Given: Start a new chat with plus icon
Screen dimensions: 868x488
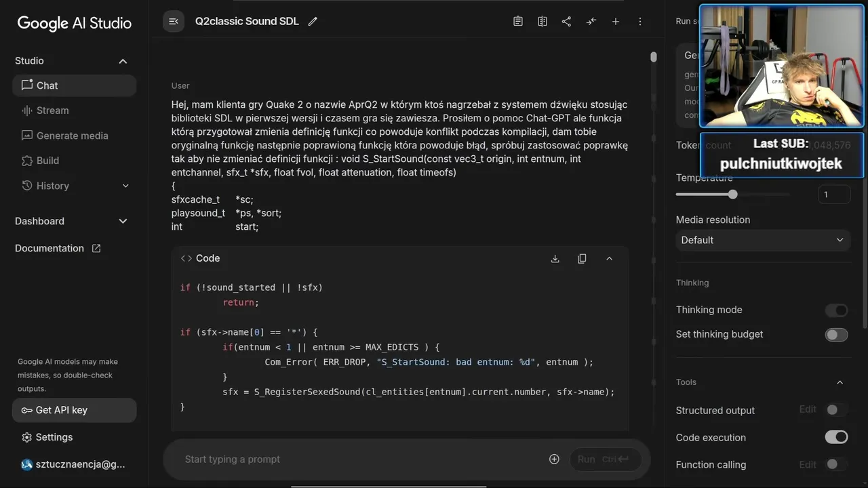Looking at the screenshot, I should tap(616, 21).
